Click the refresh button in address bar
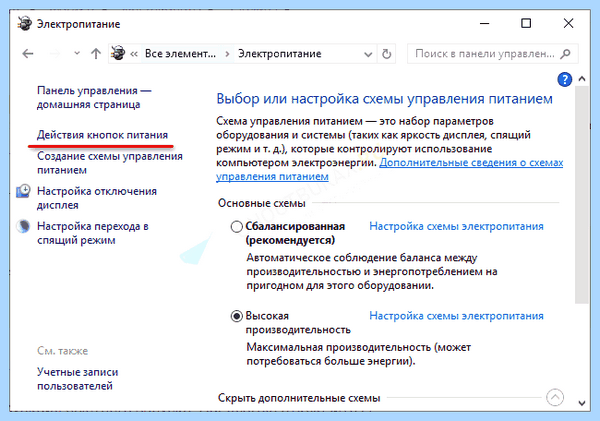 [x=386, y=54]
